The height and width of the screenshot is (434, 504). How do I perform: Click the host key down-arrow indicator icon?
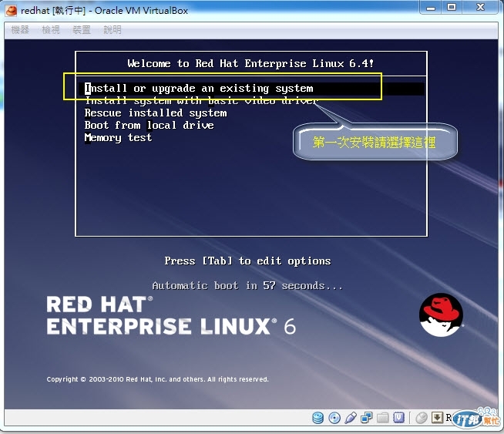[437, 418]
